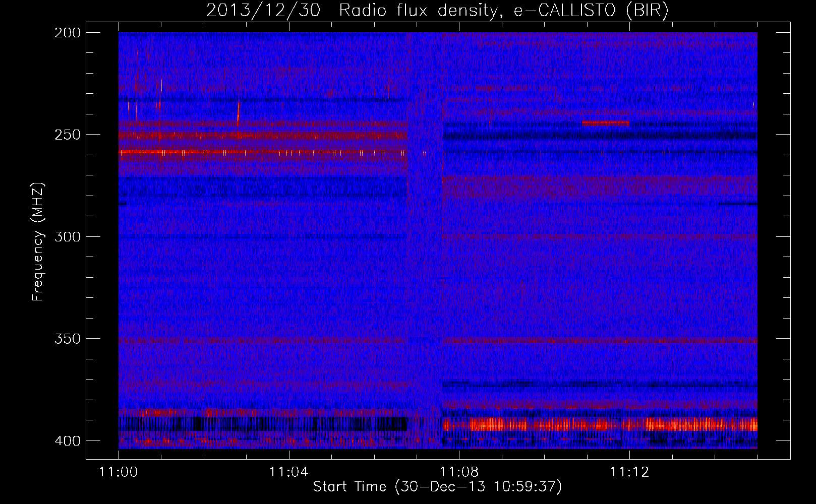Screen dimensions: 816x504
Task: Click the 11:04 time tick label
Action: point(288,472)
